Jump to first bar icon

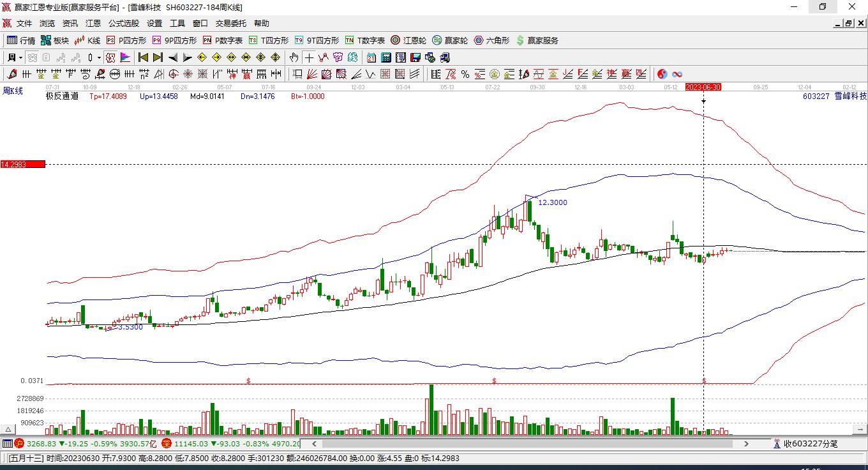(x=143, y=57)
